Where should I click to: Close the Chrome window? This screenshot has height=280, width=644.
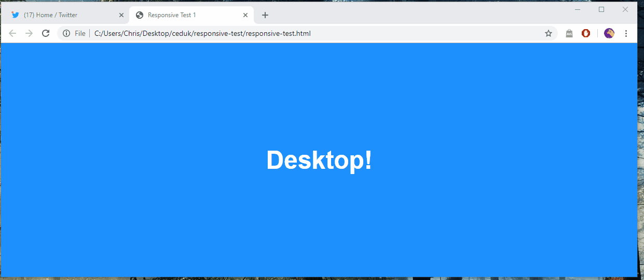(625, 9)
